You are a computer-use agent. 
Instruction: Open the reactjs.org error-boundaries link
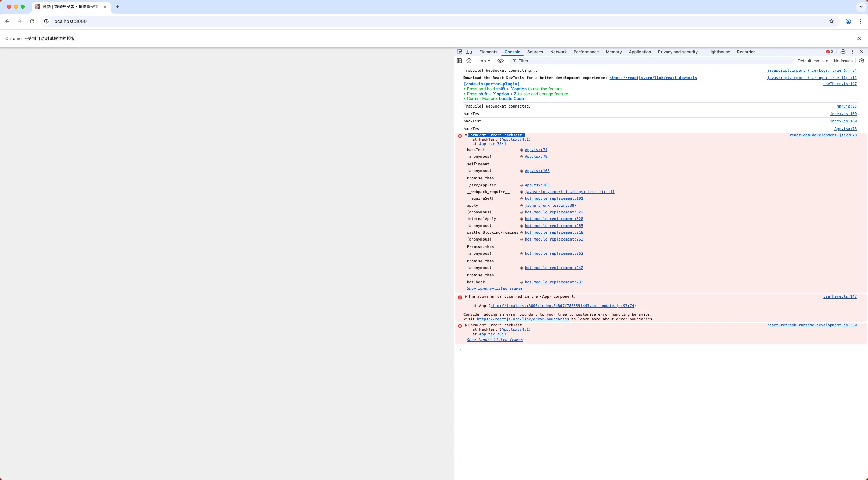click(x=523, y=319)
